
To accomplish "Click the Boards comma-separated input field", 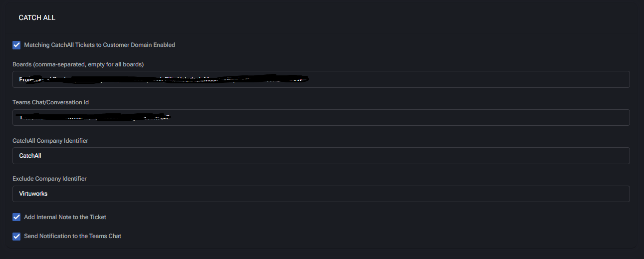I will [449, 79].
